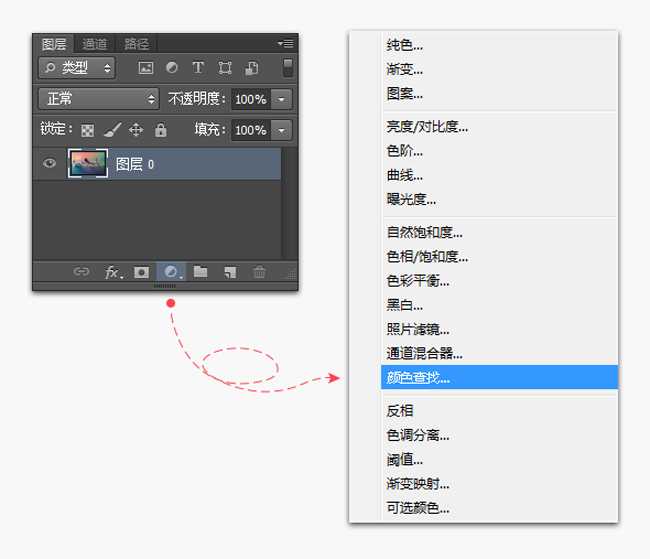This screenshot has height=559, width=650.
Task: Click the add layer mask icon
Action: pyautogui.click(x=141, y=272)
